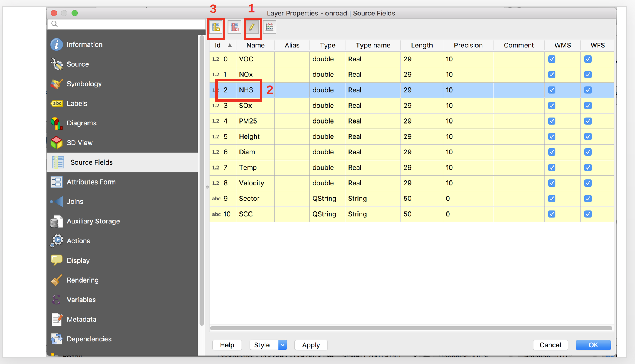Click the Labels abc icon

point(57,103)
